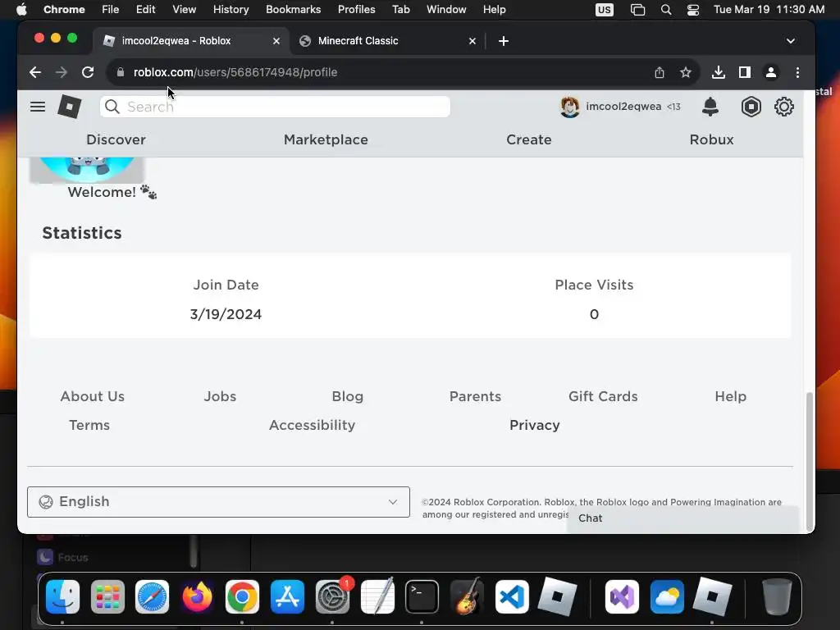Click the imcool2eqwea username link
This screenshot has width=840, height=630.
tap(623, 106)
